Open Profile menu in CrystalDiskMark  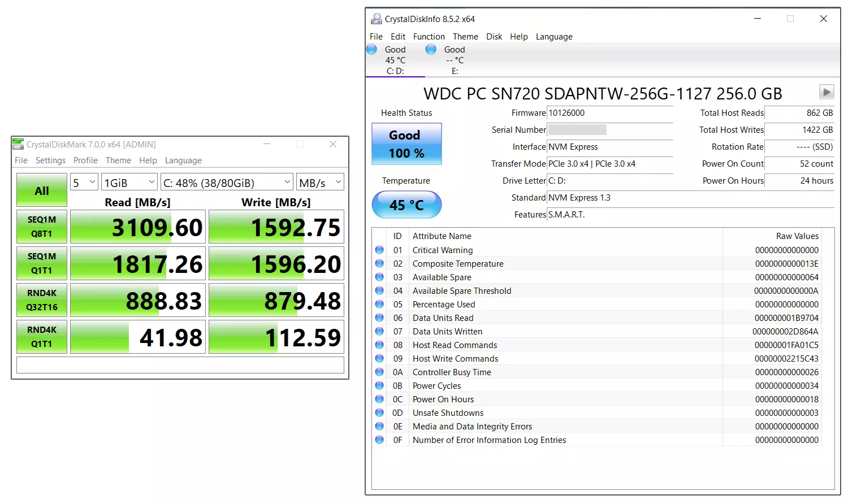pos(85,160)
